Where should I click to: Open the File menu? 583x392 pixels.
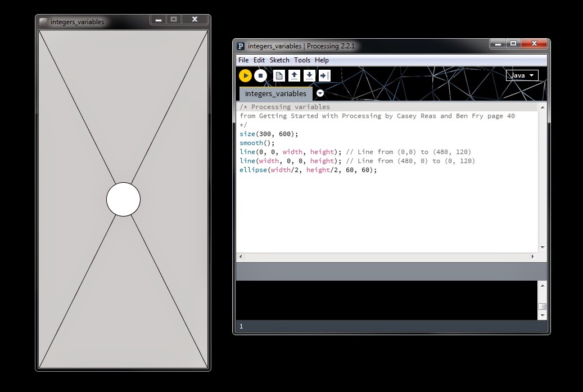243,60
